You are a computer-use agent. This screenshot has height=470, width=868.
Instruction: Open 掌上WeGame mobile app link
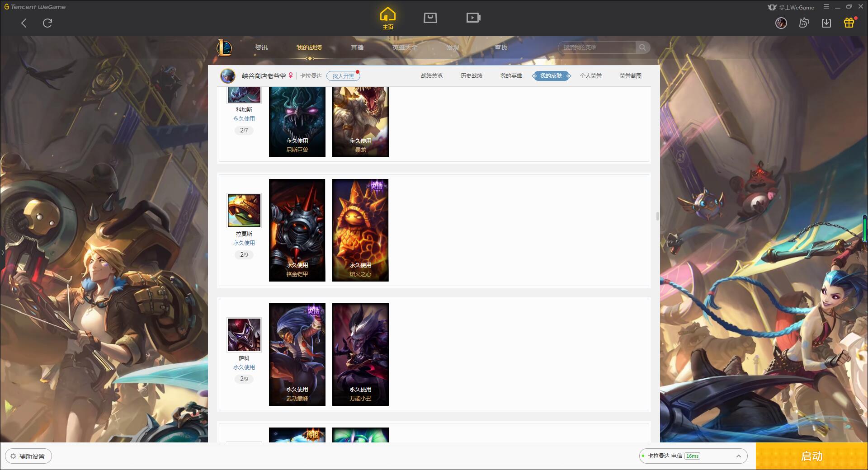point(791,7)
